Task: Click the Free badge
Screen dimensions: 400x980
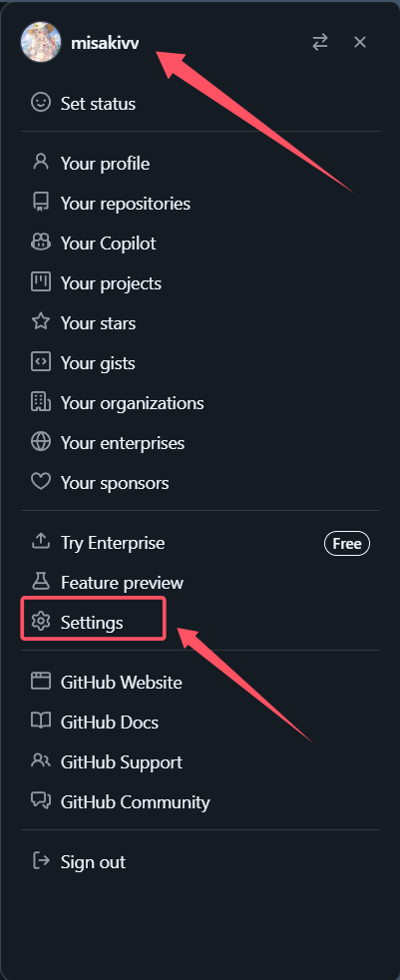Action: (x=347, y=544)
